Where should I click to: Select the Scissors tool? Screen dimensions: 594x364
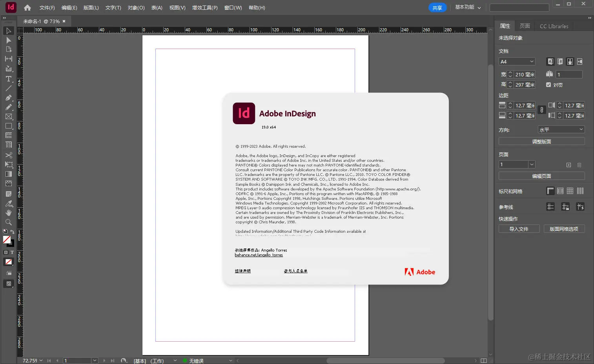9,155
